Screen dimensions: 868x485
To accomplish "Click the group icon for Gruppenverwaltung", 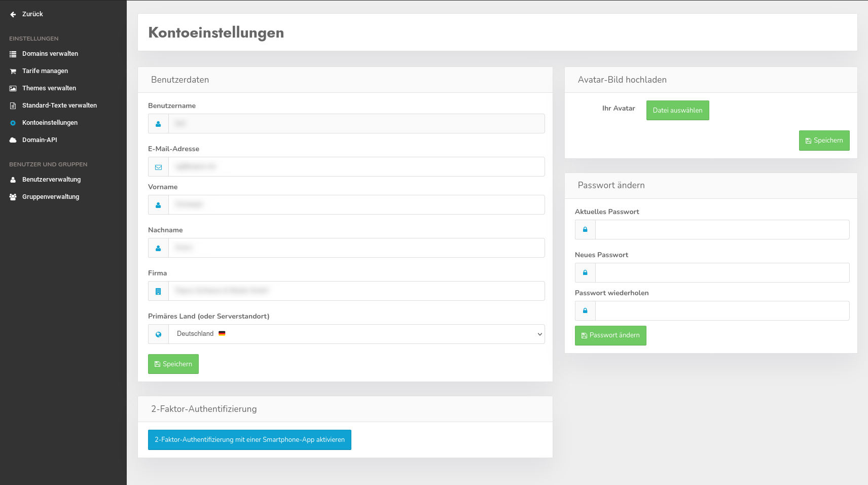I will tap(13, 197).
